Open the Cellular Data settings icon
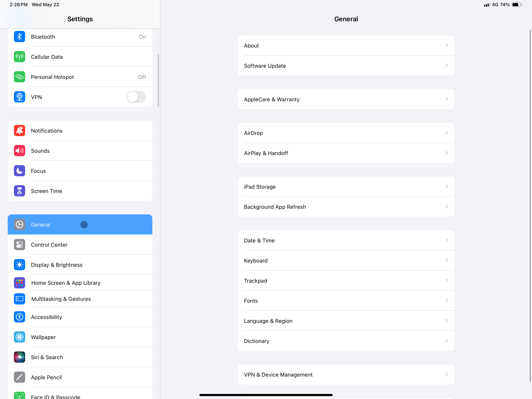Viewport: 532px width, 399px height. pos(19,57)
